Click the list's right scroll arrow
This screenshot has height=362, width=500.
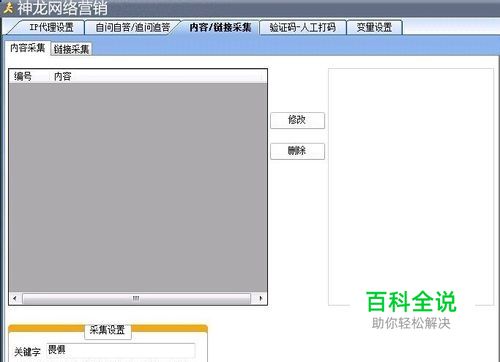(x=261, y=298)
